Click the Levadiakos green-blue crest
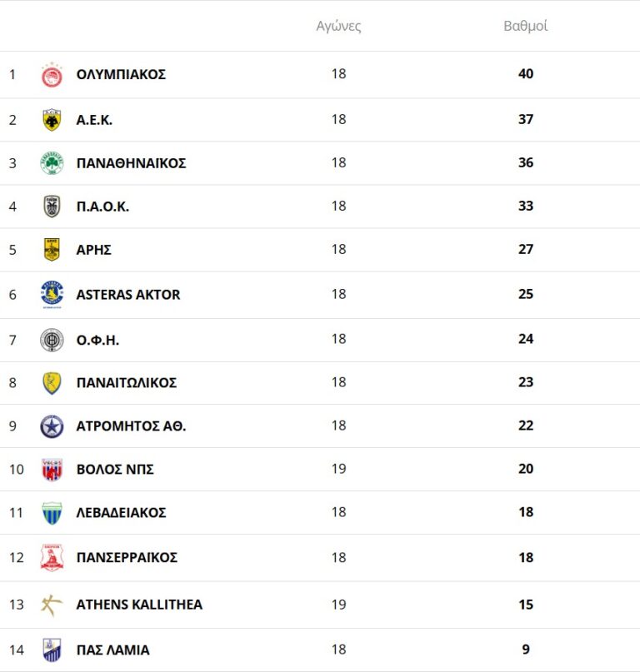 52,513
